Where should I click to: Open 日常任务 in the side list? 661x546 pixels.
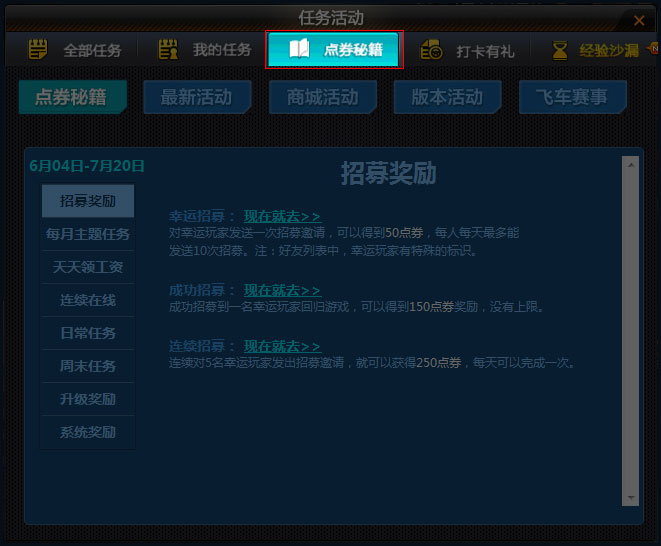[x=88, y=333]
